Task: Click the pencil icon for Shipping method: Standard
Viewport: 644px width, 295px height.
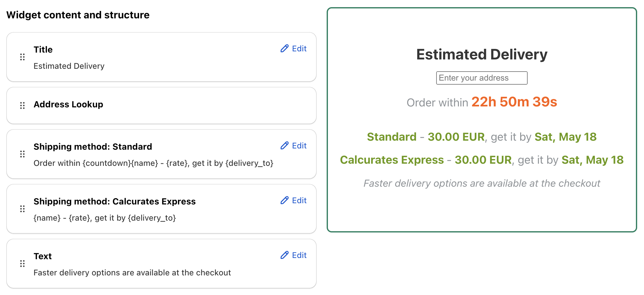Action: coord(284,146)
